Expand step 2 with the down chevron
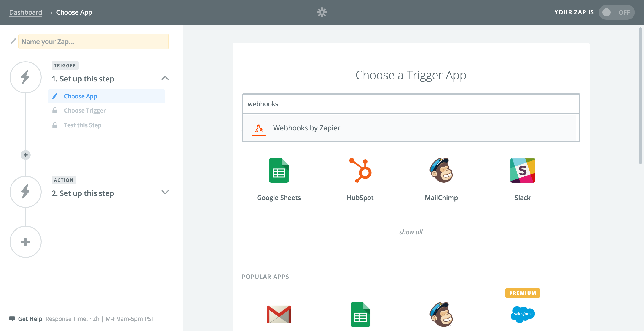The image size is (644, 331). [x=165, y=192]
